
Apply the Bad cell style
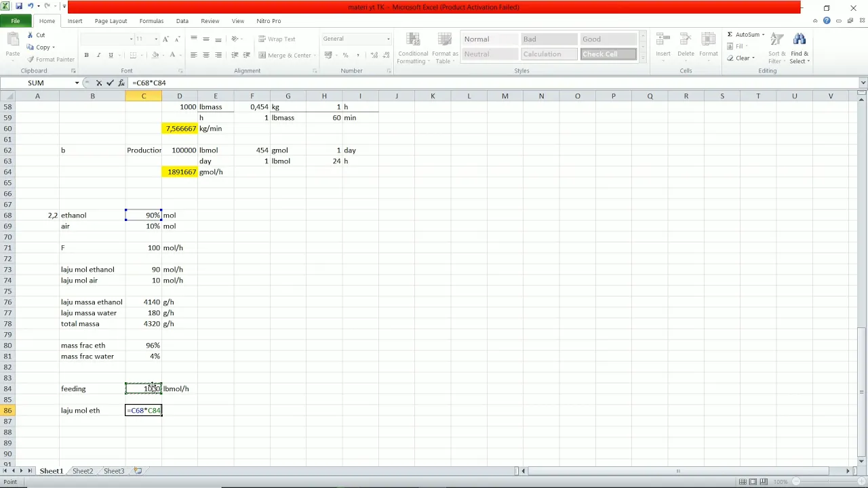click(x=549, y=39)
